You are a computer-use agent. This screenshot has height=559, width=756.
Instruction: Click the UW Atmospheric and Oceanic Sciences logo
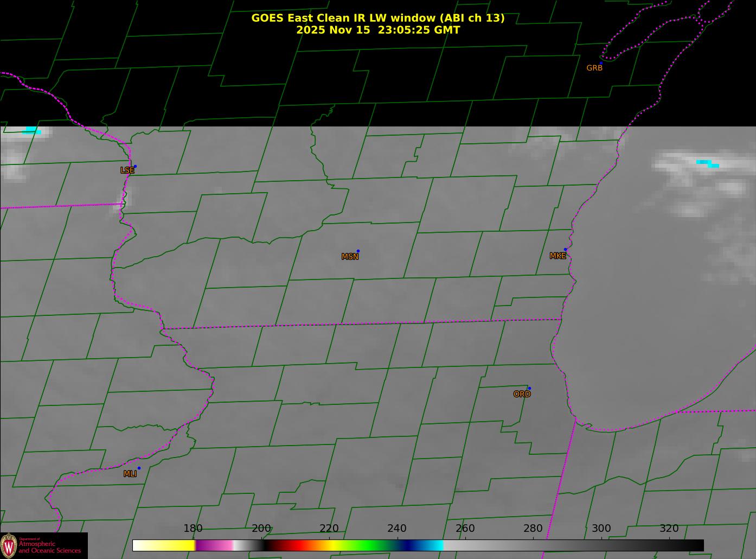(x=43, y=545)
